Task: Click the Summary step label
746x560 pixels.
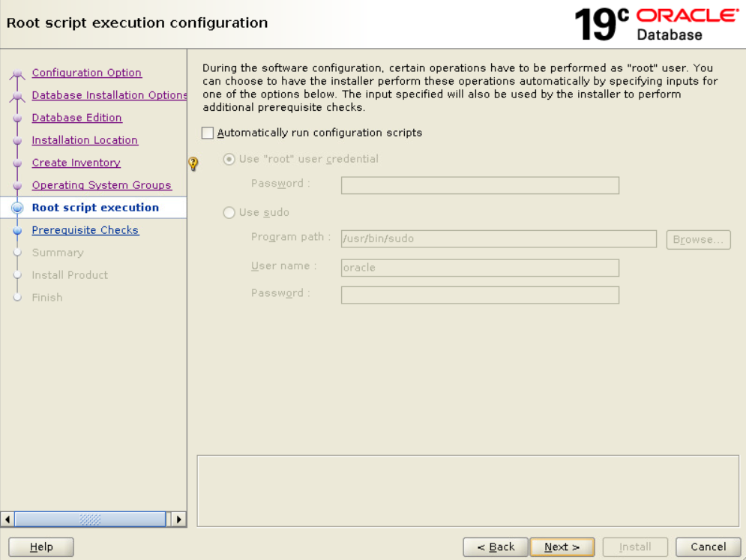Action: pyautogui.click(x=58, y=253)
